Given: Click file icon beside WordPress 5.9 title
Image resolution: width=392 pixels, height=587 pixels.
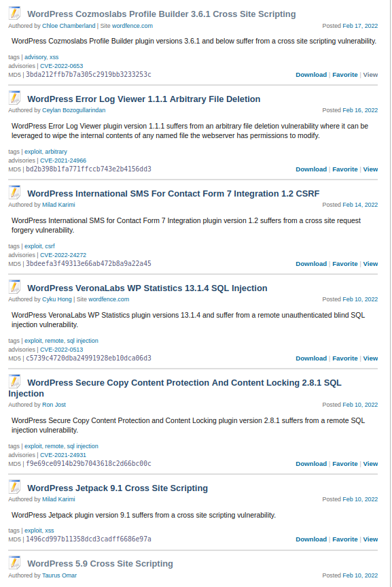Looking at the screenshot, I should click(x=14, y=563).
